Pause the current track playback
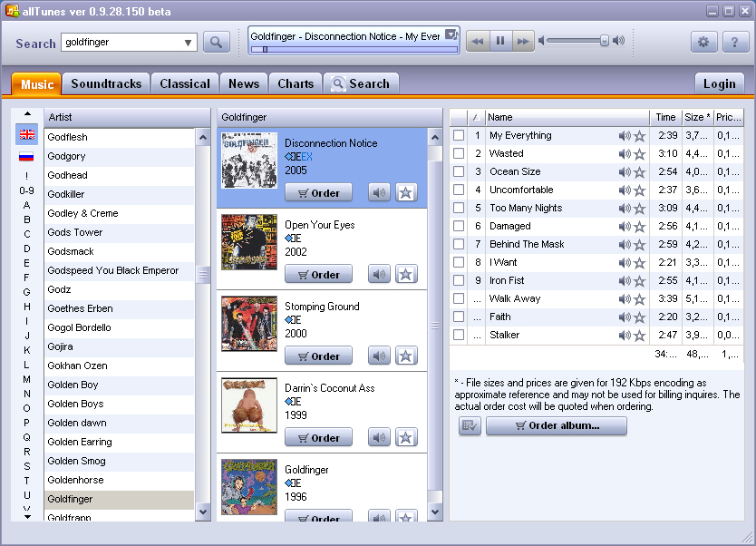This screenshot has height=546, width=756. 499,41
